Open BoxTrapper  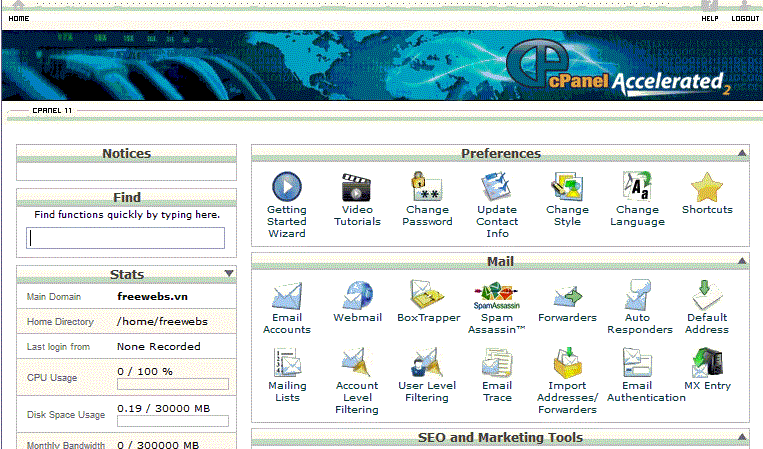coord(428,297)
